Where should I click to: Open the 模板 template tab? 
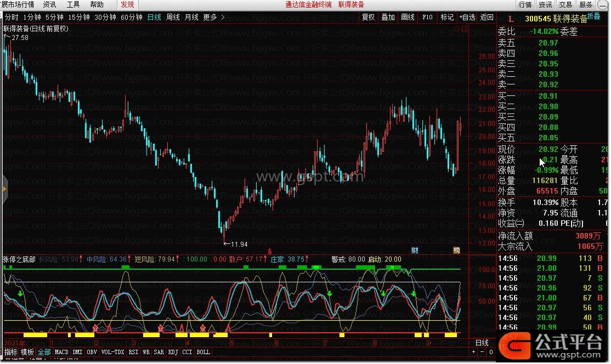[27, 352]
